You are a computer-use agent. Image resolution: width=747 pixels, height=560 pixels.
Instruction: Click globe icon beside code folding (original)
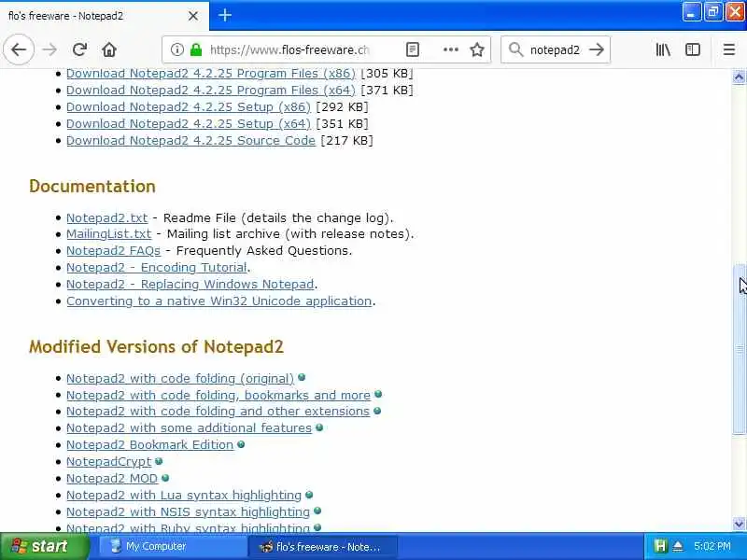pos(302,378)
